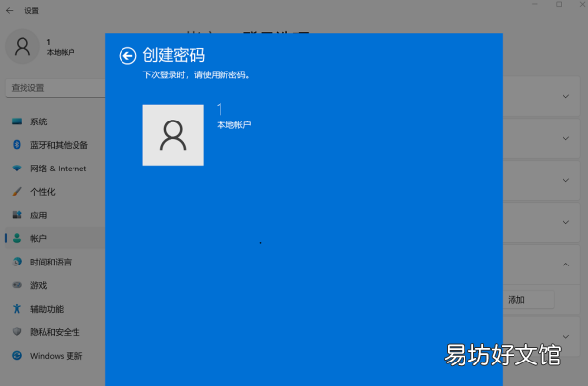Click the Bluetooth icon in sidebar
This screenshot has height=386, width=588.
(x=17, y=145)
